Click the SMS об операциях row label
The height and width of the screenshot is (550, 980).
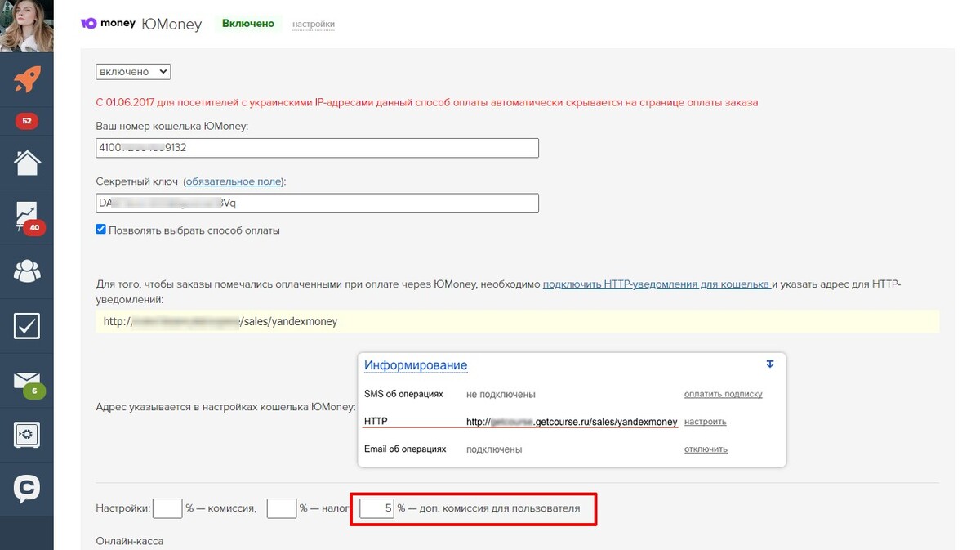403,394
